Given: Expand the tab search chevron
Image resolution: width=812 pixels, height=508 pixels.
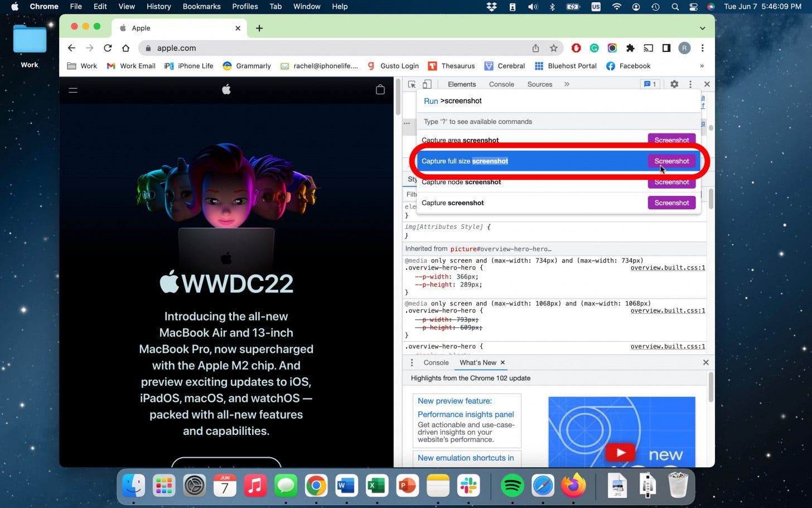Looking at the screenshot, I should point(702,28).
